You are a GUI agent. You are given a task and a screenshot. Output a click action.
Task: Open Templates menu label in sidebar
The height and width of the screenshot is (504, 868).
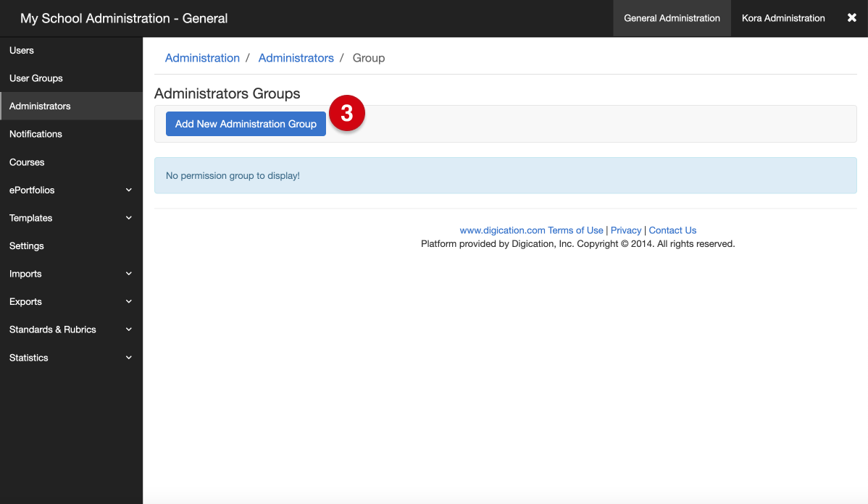[31, 218]
